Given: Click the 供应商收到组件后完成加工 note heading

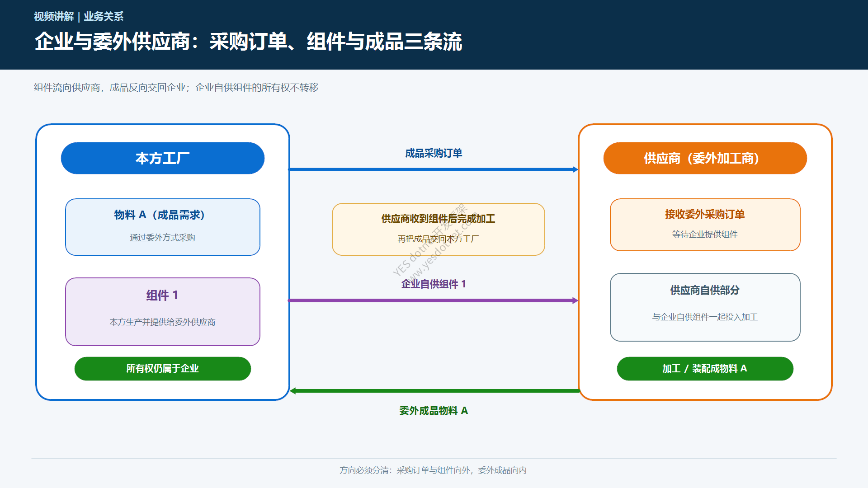Looking at the screenshot, I should [438, 219].
